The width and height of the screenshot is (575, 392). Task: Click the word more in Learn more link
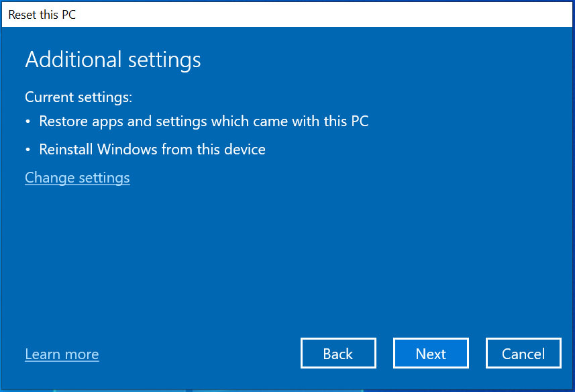coord(83,354)
